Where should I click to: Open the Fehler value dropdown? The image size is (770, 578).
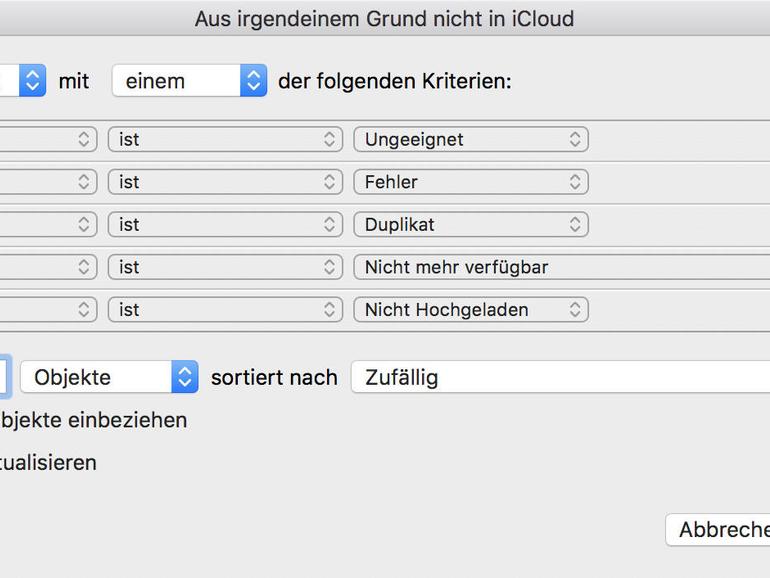pos(471,182)
